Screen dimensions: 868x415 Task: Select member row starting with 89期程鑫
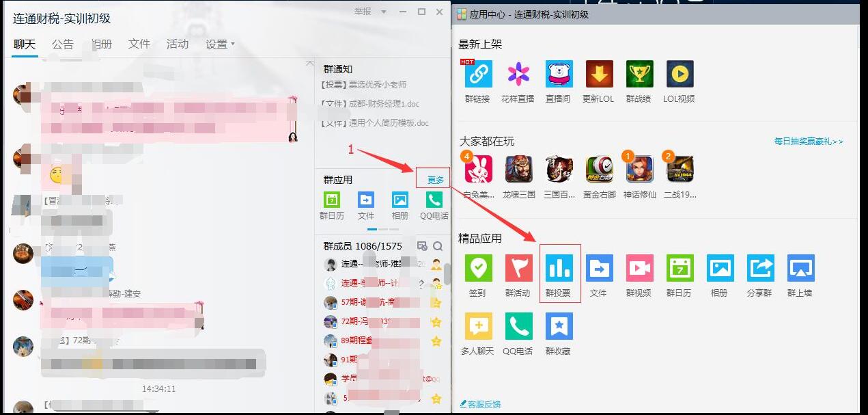pyautogui.click(x=382, y=340)
